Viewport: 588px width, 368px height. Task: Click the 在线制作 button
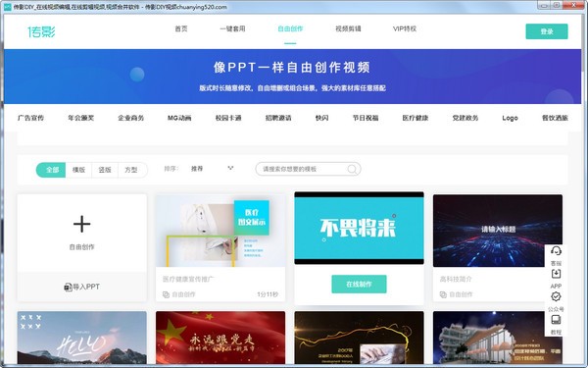tap(359, 285)
